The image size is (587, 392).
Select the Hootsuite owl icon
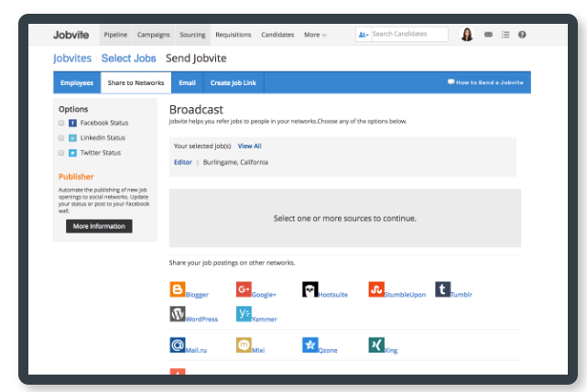click(310, 289)
